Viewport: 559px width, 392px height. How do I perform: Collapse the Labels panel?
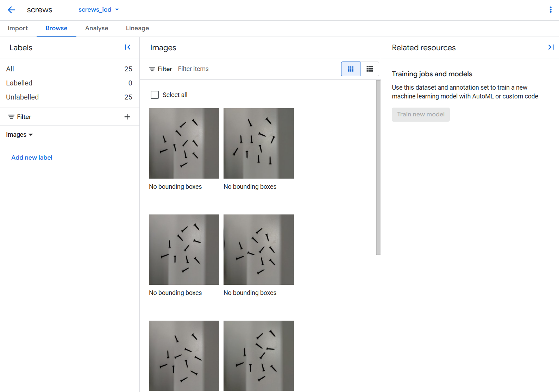128,47
